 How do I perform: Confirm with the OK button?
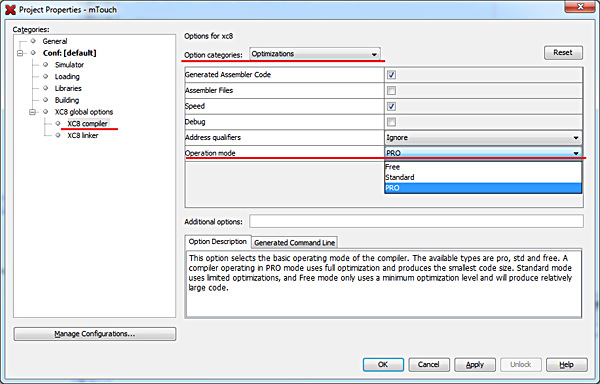tap(383, 364)
